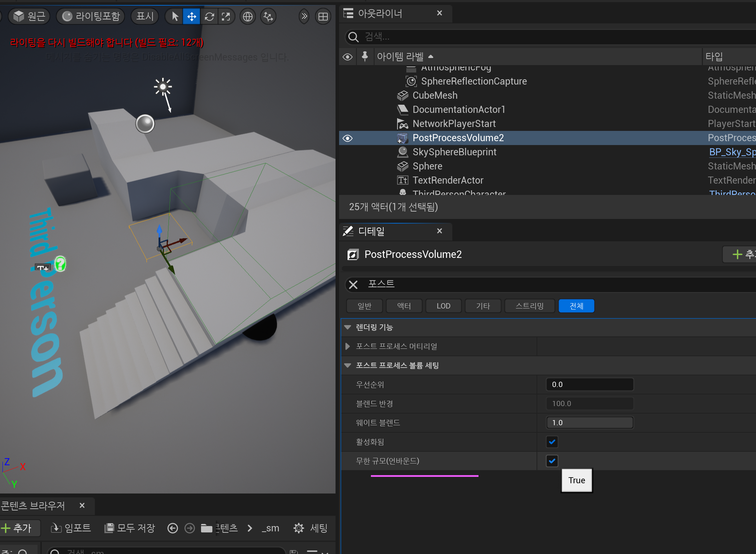Screen dimensions: 756x554
Task: Select the scale tool in viewport toolbar
Action: (226, 17)
